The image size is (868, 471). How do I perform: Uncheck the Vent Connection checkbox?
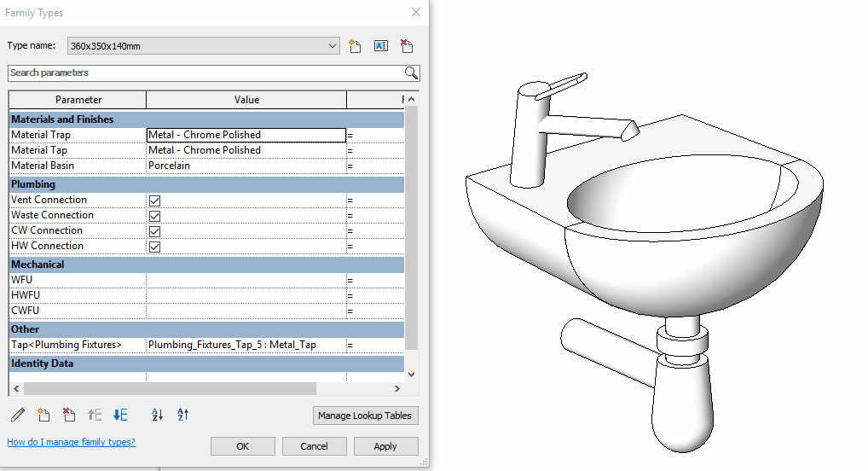155,201
